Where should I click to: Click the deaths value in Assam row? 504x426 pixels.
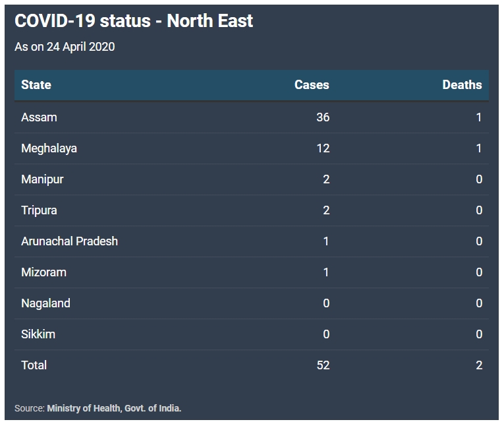coord(479,117)
